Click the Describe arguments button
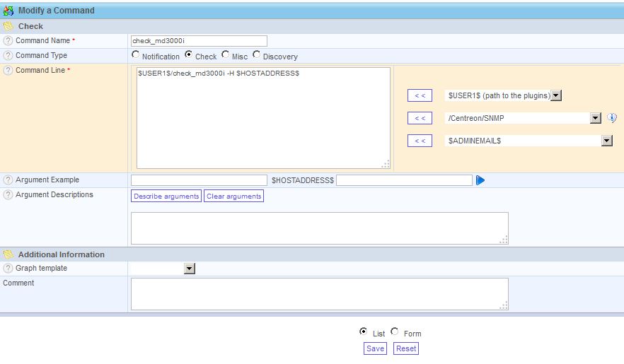Screen dimensions: 624x364 (166, 196)
